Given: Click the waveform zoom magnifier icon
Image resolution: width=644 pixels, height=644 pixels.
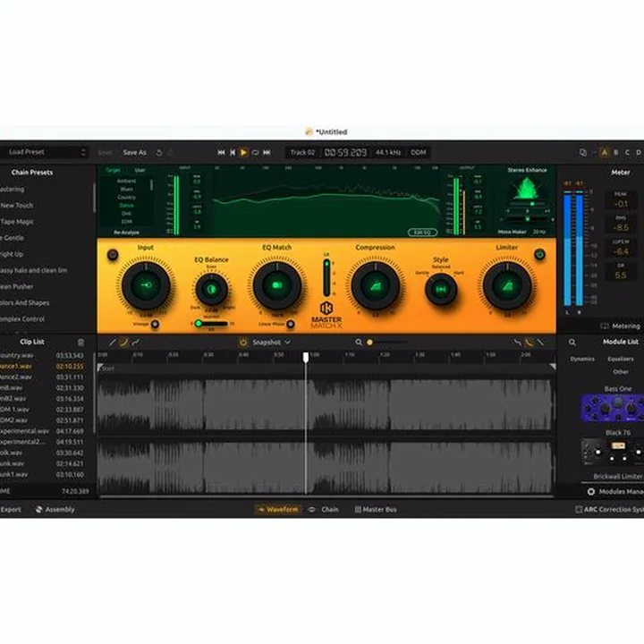Looking at the screenshot, I should 359,342.
